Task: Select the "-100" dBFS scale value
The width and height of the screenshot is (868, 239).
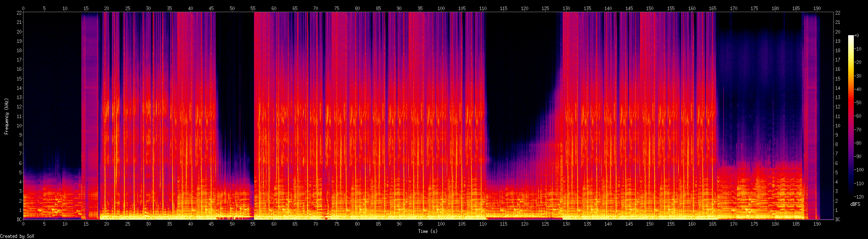Action: (x=859, y=170)
